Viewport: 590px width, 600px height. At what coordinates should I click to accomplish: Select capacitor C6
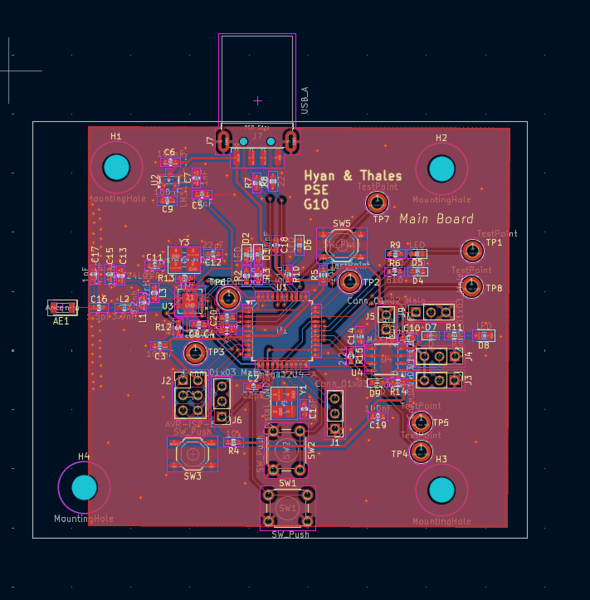(169, 163)
